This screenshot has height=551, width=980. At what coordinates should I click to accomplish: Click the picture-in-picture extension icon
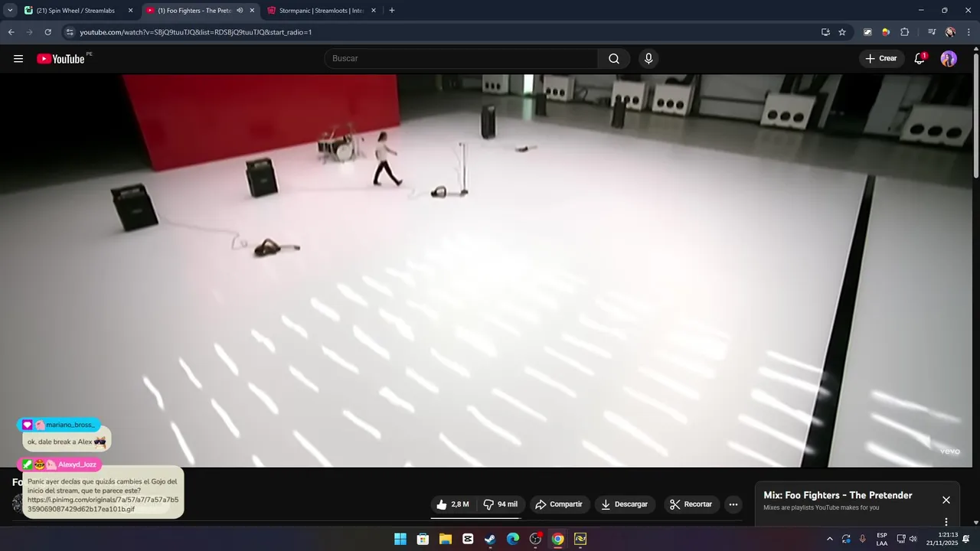pos(867,32)
